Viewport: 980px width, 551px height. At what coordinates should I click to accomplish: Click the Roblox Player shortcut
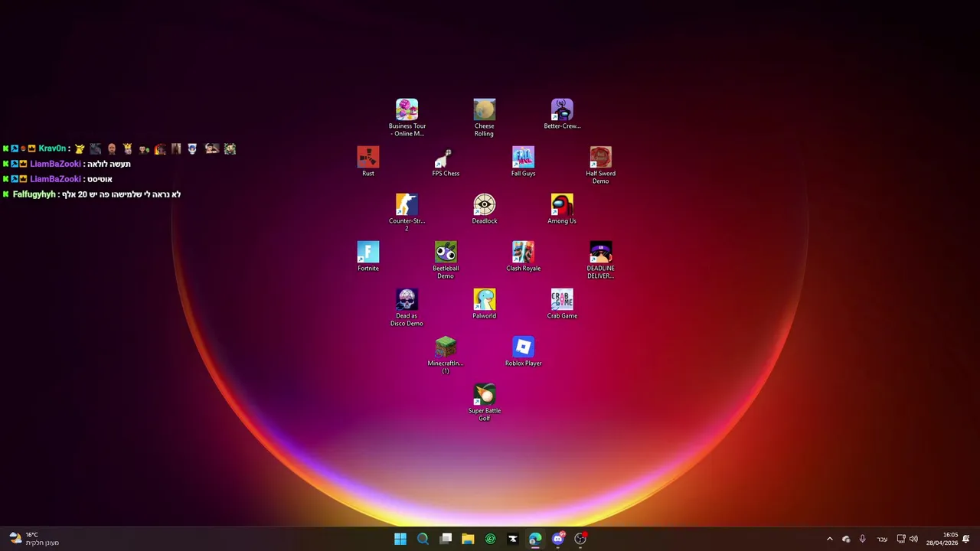[523, 351]
